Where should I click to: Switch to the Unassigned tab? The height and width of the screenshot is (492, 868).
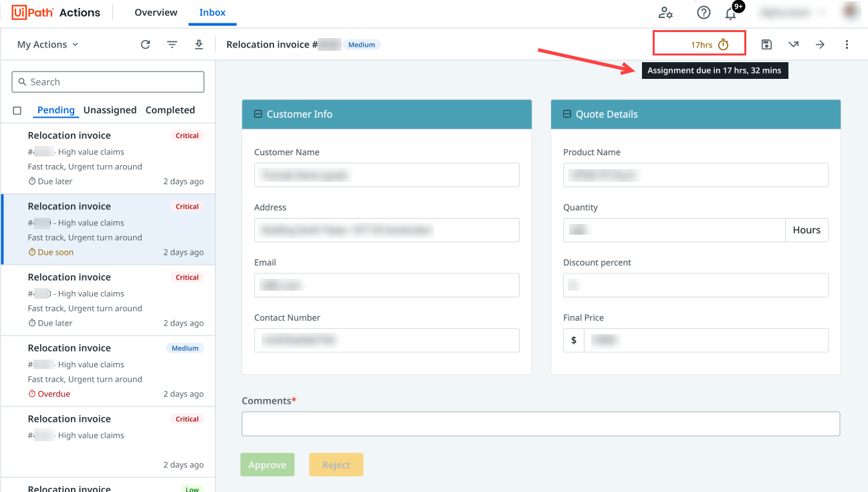click(110, 110)
